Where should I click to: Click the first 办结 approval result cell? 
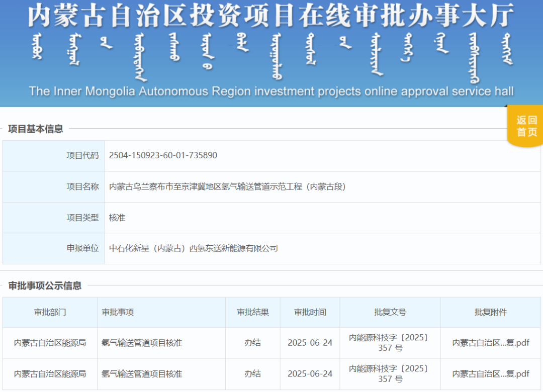tap(252, 342)
